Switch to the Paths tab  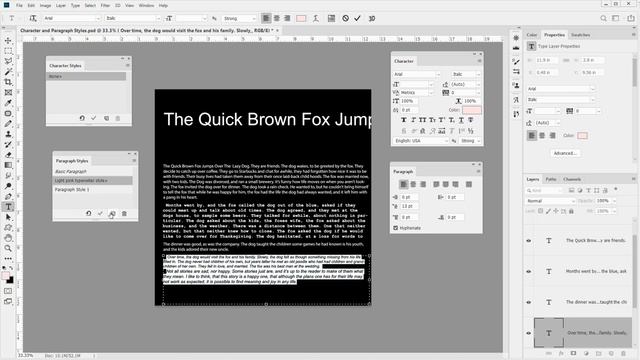tap(551, 179)
